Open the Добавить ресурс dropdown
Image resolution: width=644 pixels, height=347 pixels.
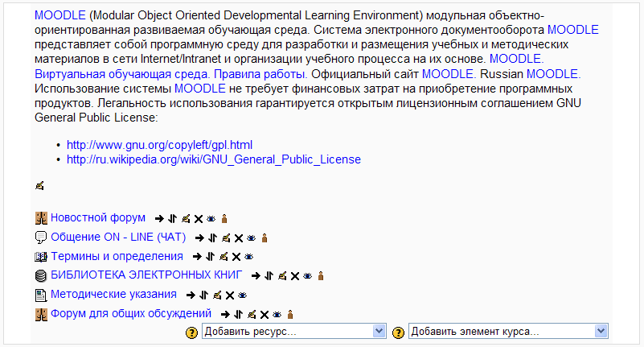point(294,332)
